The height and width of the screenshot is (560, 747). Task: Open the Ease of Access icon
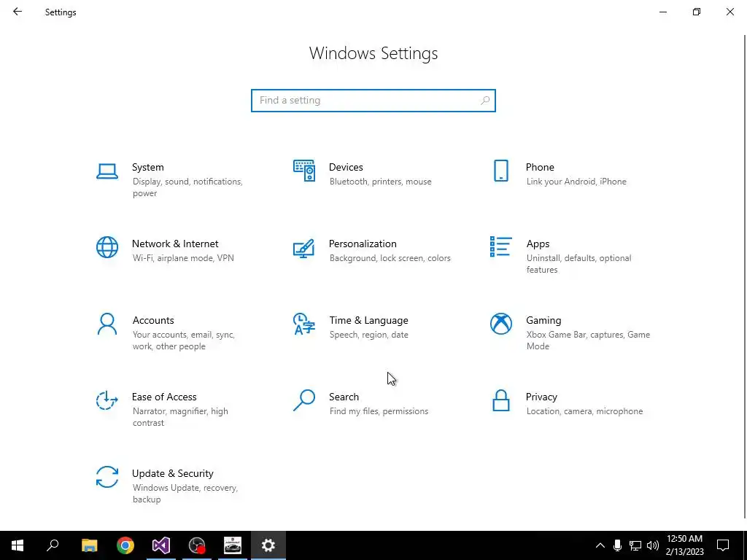pyautogui.click(x=107, y=400)
